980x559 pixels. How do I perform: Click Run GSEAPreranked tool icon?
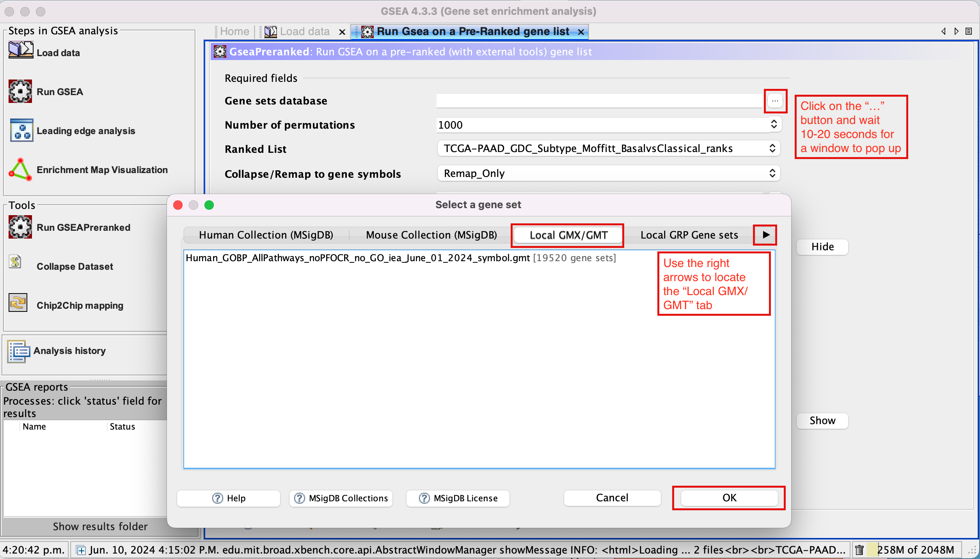click(x=20, y=227)
